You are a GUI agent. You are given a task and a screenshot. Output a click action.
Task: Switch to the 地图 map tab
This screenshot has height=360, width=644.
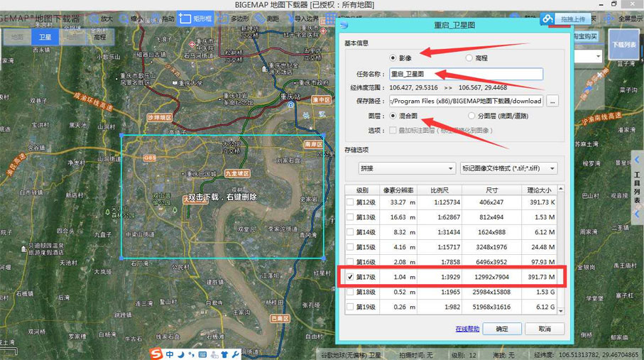point(17,37)
